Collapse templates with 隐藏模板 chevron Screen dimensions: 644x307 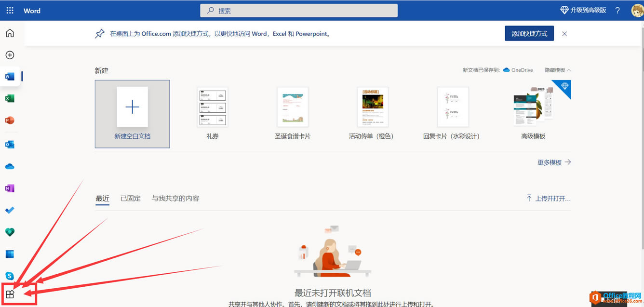pos(558,70)
